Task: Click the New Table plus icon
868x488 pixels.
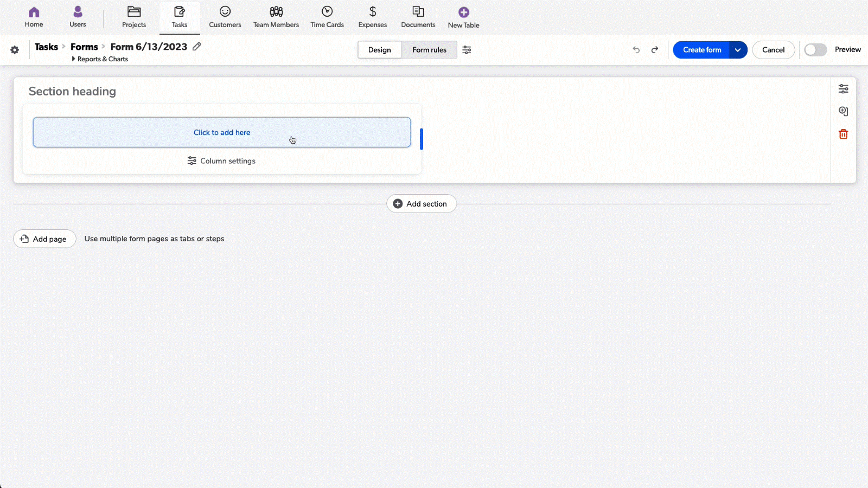Action: (464, 12)
